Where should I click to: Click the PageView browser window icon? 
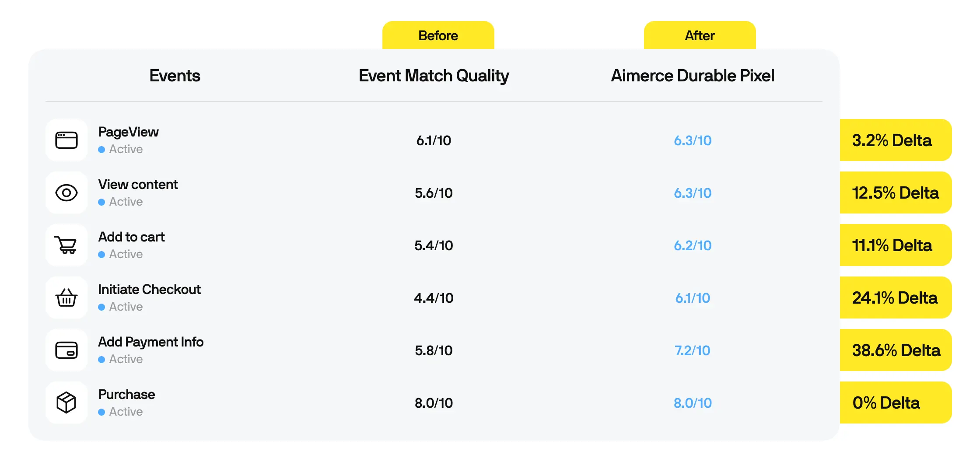click(x=66, y=140)
